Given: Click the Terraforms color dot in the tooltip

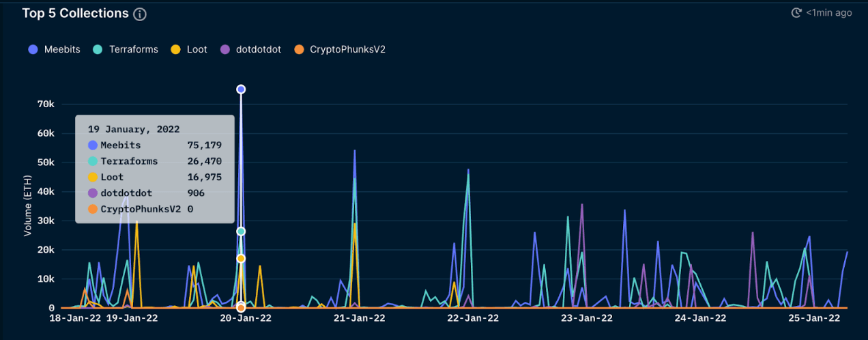Looking at the screenshot, I should [93, 161].
